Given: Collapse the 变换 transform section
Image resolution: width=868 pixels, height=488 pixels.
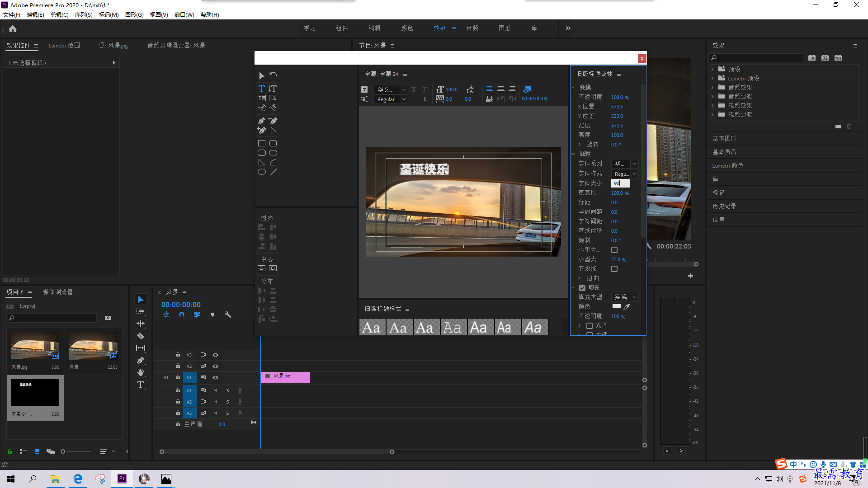Looking at the screenshot, I should coord(573,87).
